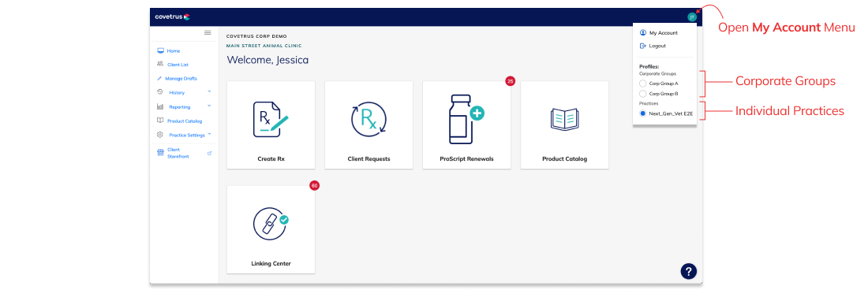The image size is (868, 301).
Task: Click the 25 badge on ProScript Renewals
Action: [x=510, y=81]
